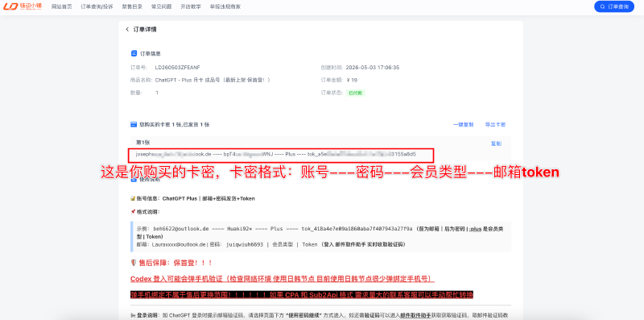Open the 网站首页 nav item

62,6
